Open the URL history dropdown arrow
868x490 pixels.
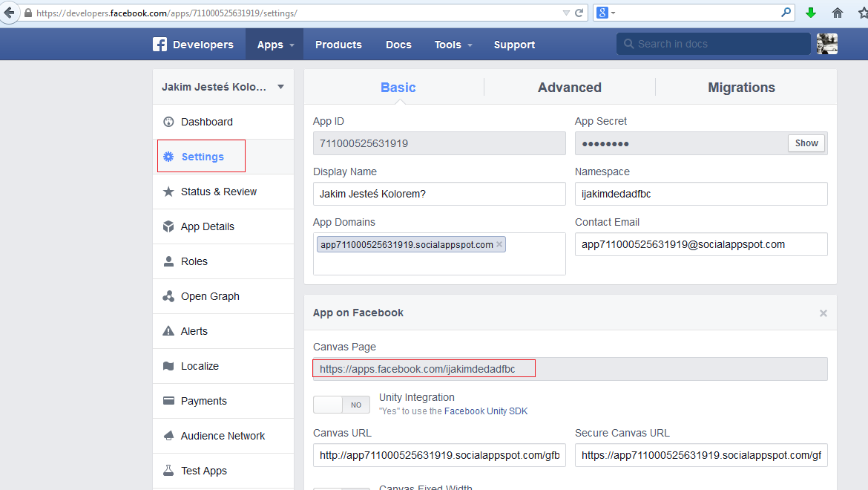tap(566, 13)
